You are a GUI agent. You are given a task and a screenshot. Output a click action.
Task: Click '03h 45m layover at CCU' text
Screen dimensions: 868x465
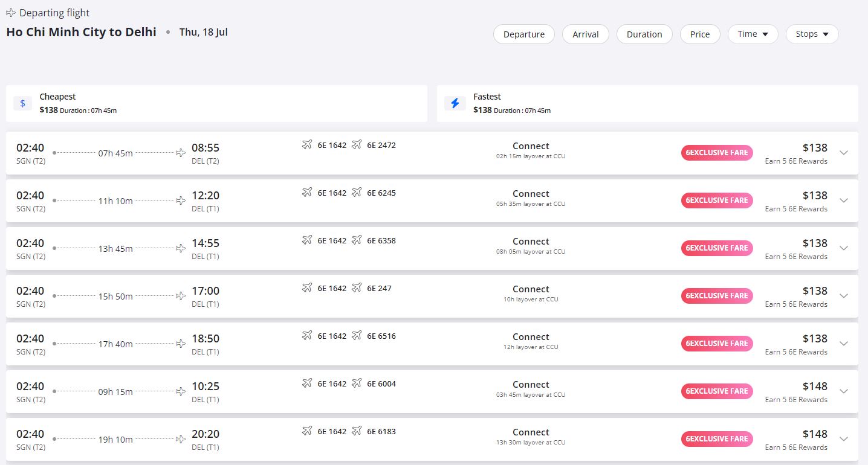point(531,395)
